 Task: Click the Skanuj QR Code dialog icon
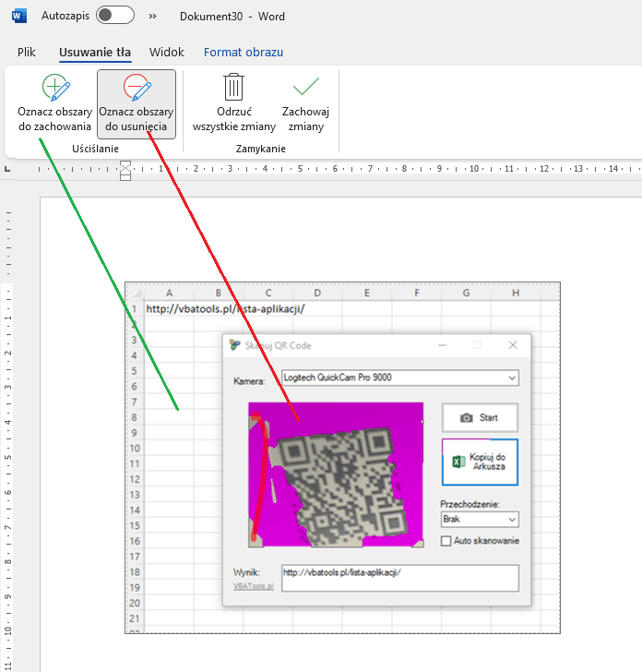(234, 345)
